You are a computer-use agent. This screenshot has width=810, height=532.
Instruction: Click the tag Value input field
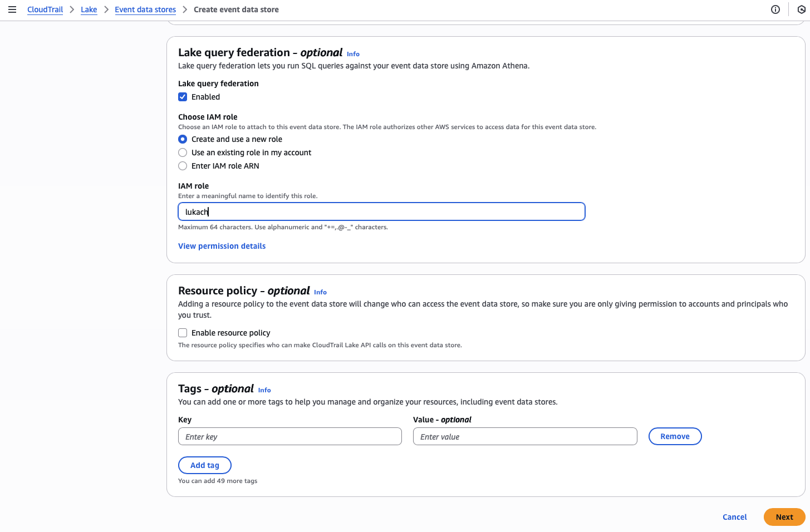[524, 436]
